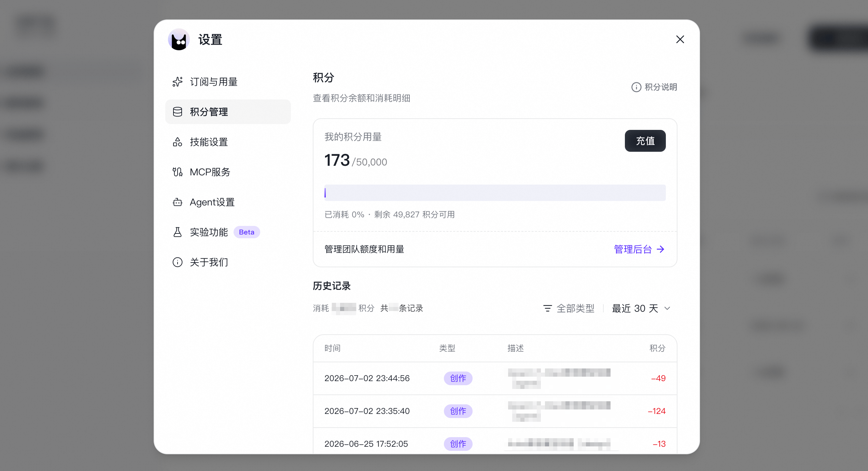Click the points usage progress bar
Image resolution: width=868 pixels, height=471 pixels.
pyautogui.click(x=495, y=193)
